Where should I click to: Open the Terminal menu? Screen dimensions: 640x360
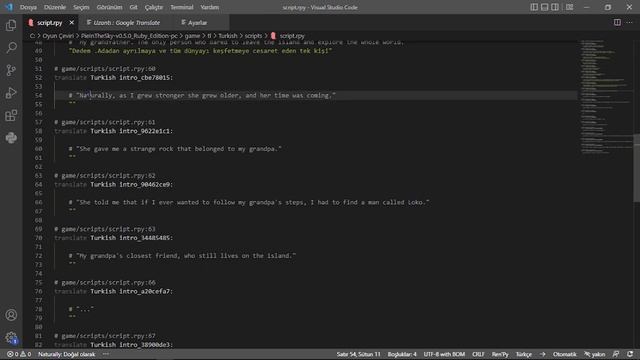tap(182, 7)
